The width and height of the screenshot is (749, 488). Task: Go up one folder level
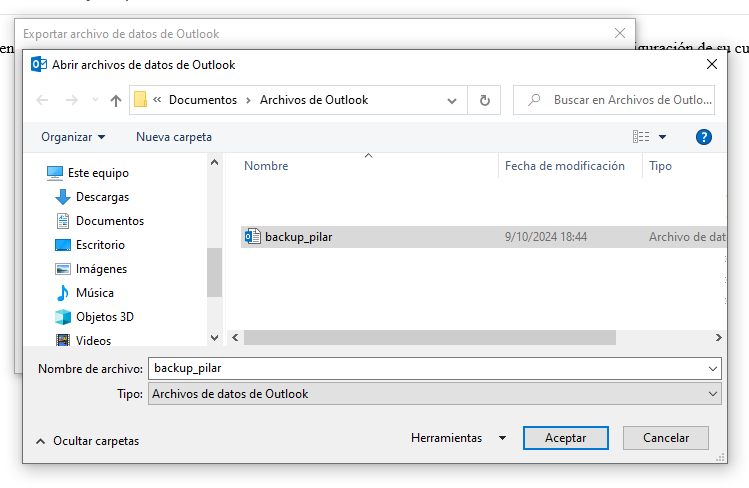pos(116,100)
